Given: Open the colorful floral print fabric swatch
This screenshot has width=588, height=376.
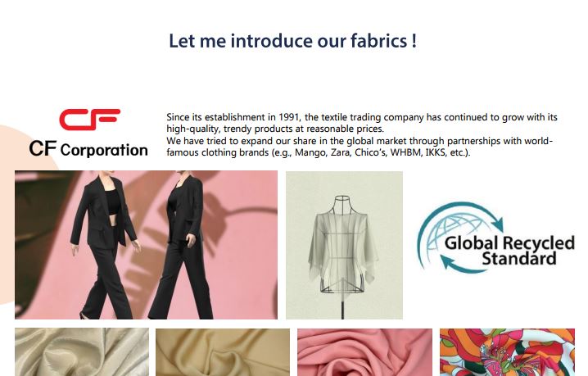Looking at the screenshot, I should [x=507, y=352].
